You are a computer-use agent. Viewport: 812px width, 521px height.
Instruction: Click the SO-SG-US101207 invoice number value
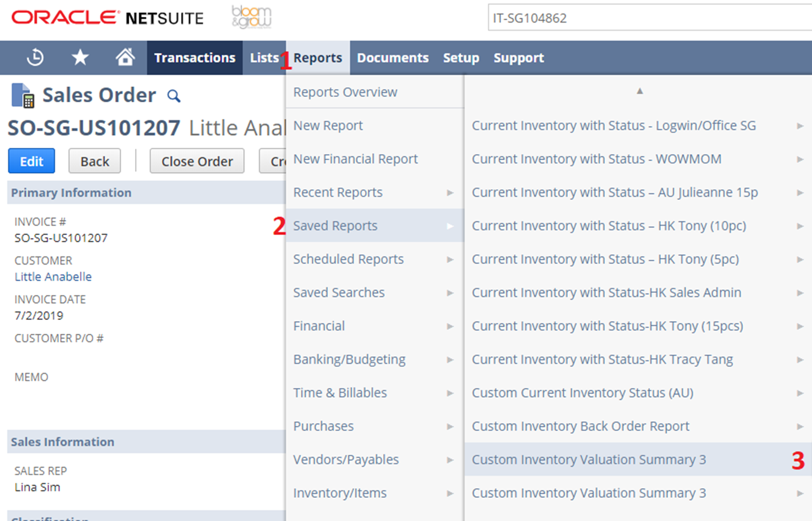click(61, 238)
